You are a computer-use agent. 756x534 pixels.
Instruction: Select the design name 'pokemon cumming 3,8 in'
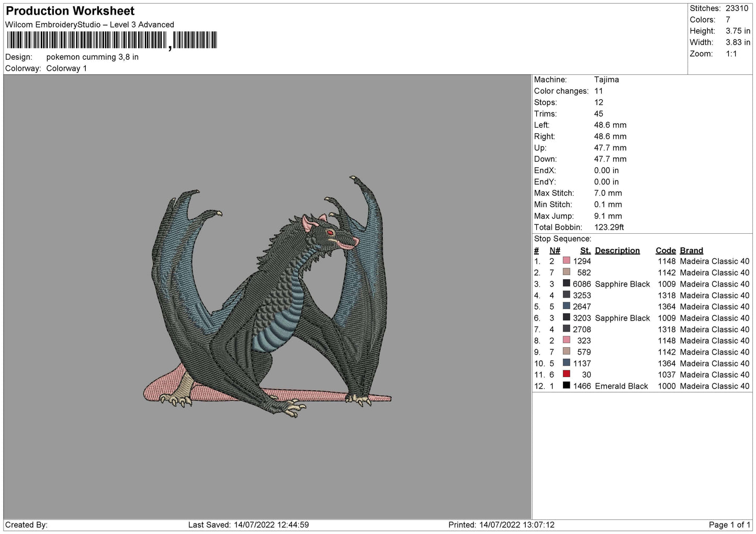(x=93, y=57)
